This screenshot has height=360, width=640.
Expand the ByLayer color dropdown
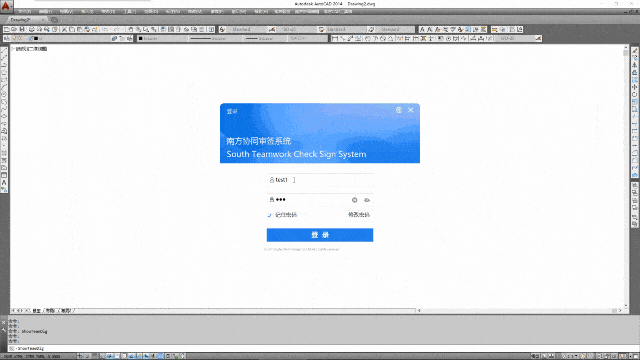pos(162,38)
